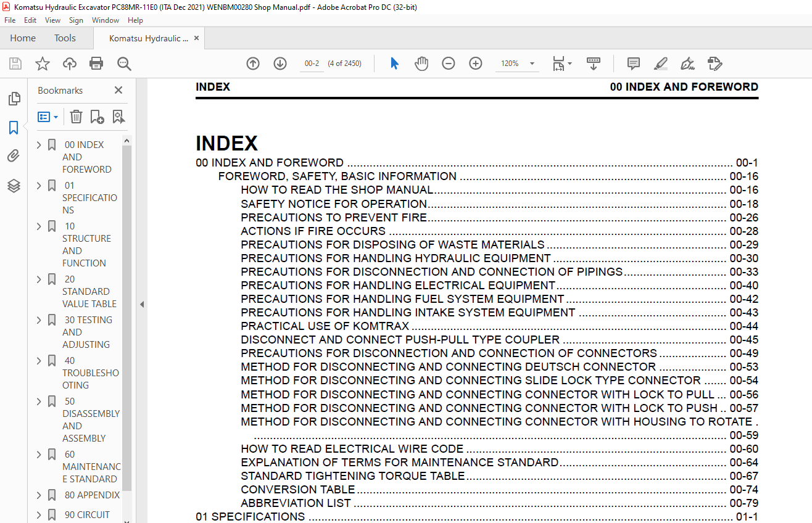Image resolution: width=812 pixels, height=523 pixels.
Task: Click the HOW TO READ THE SHOP MANUAL entry
Action: (x=337, y=190)
